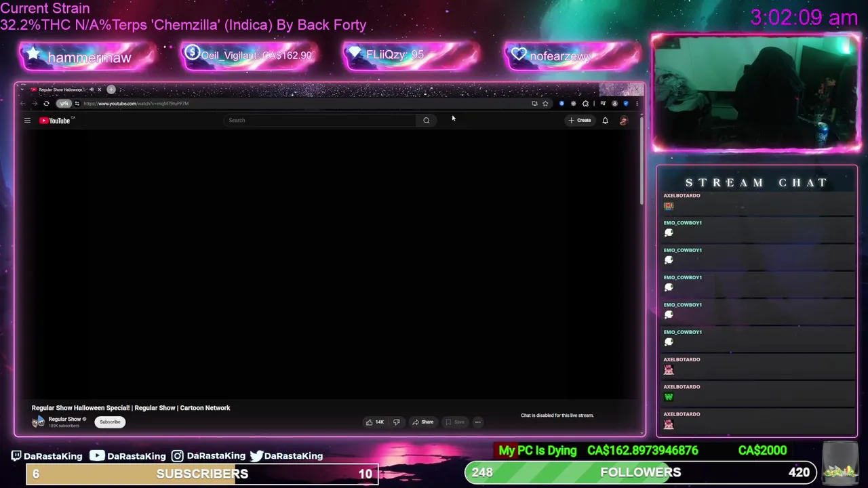Open the Create button menu

(x=580, y=121)
